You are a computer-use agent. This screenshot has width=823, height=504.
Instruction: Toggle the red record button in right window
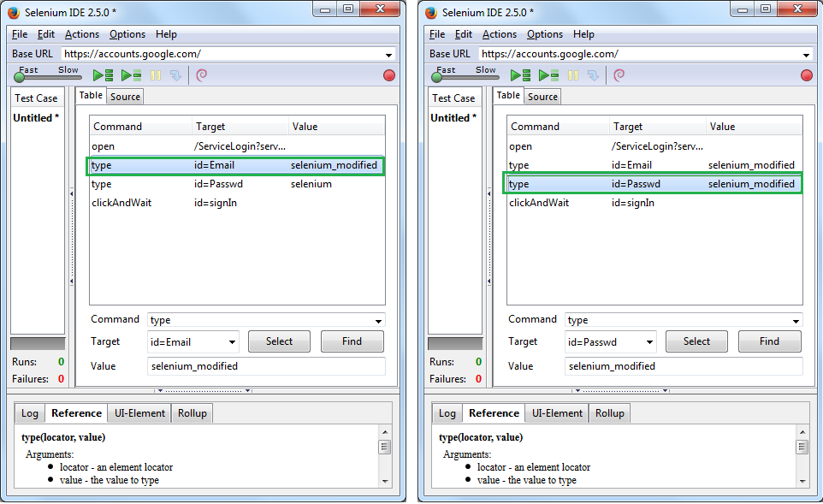click(806, 75)
